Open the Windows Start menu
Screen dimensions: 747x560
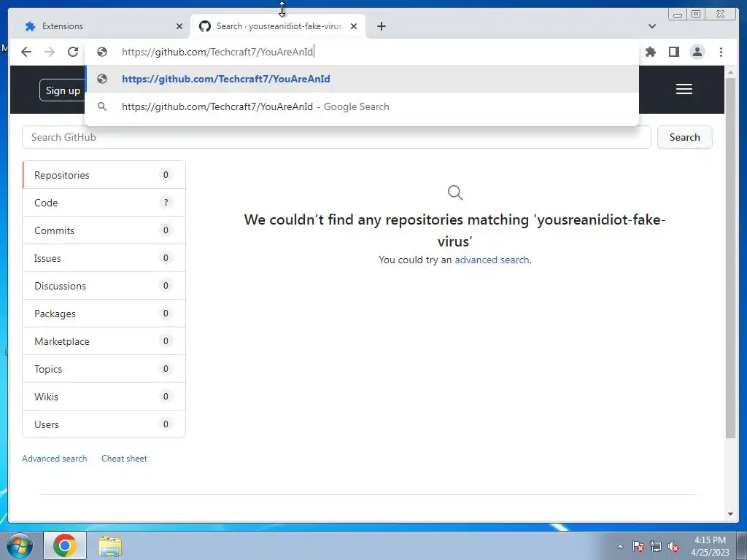19,545
